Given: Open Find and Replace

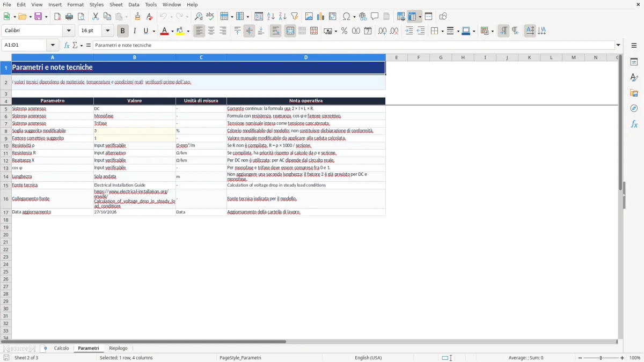Looking at the screenshot, I should point(199,17).
